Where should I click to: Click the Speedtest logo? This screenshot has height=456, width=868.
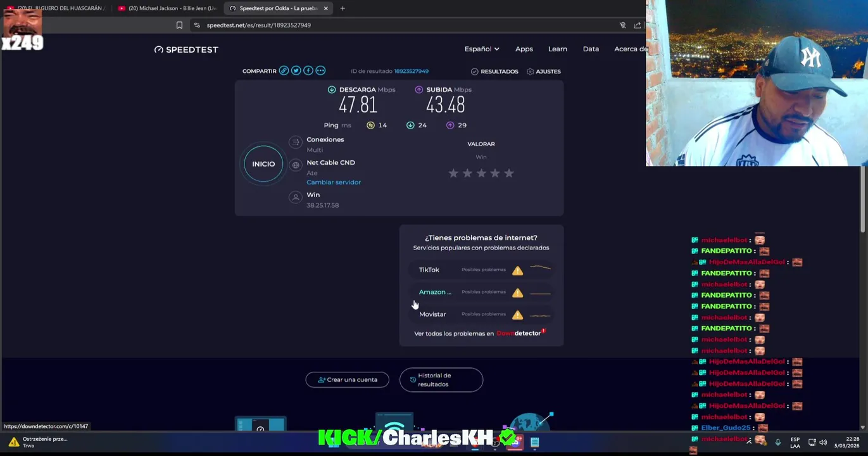click(186, 49)
